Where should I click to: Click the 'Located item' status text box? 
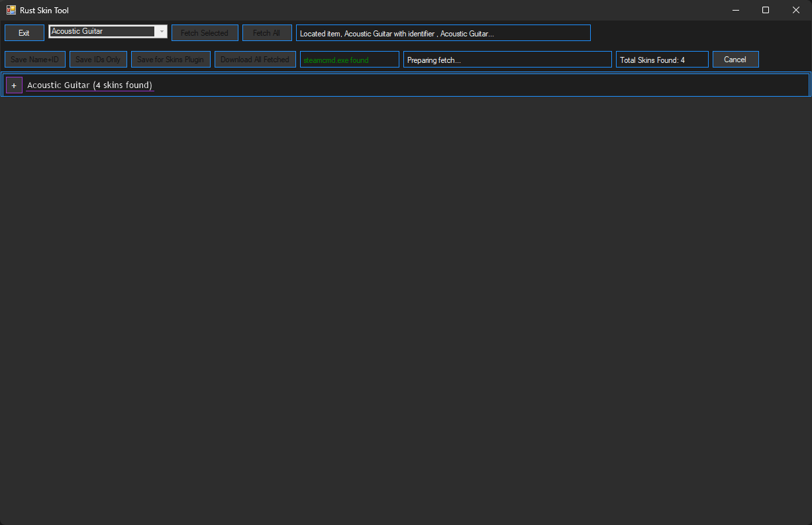443,33
